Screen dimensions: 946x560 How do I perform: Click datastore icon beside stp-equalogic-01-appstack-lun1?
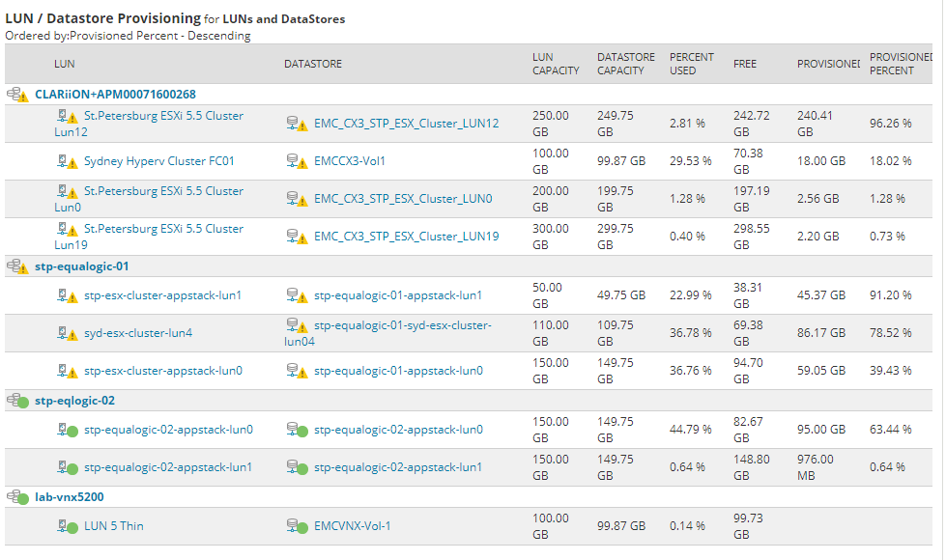point(298,296)
